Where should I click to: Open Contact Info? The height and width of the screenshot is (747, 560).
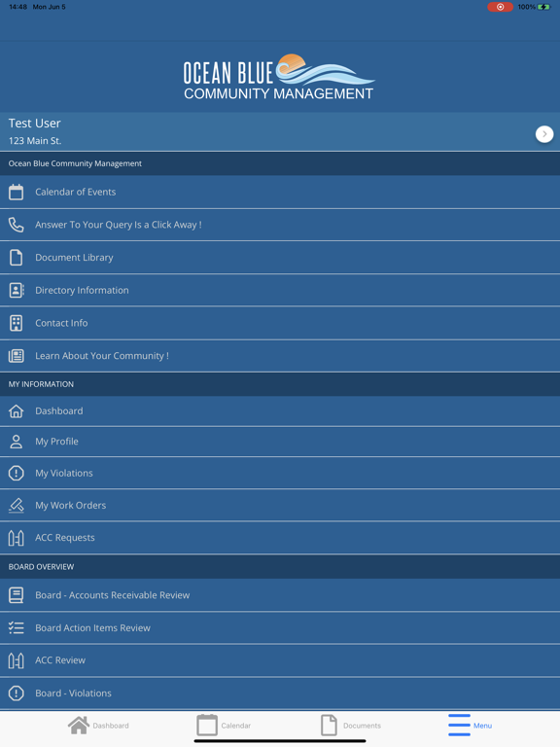tap(280, 323)
